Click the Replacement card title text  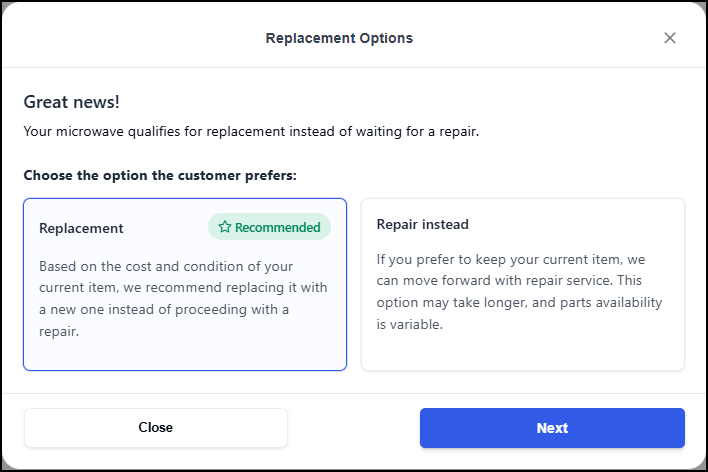81,228
